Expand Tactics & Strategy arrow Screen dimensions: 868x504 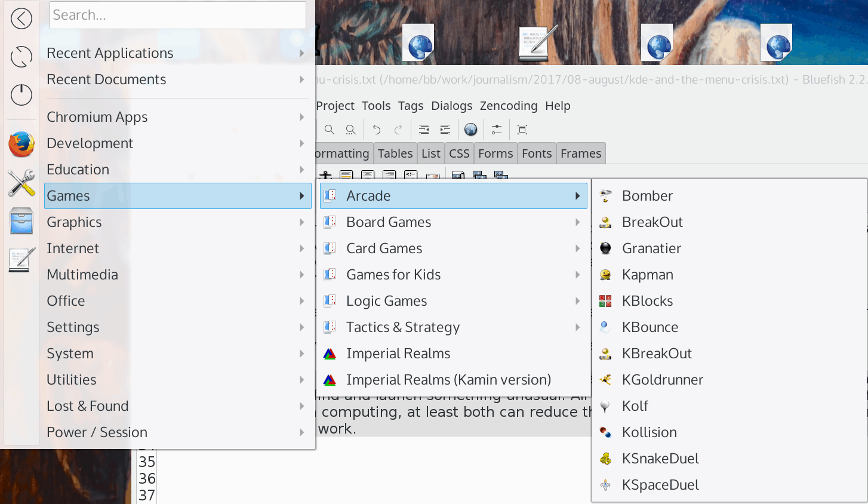577,327
